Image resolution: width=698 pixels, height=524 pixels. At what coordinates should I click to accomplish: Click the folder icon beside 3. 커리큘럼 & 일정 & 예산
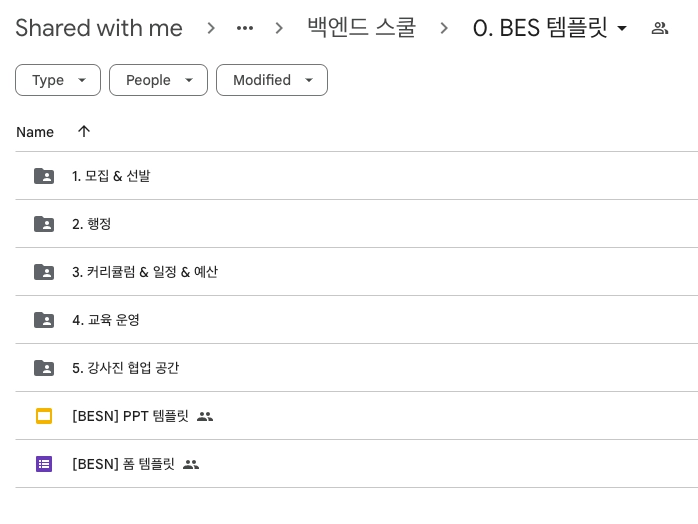pos(44,272)
